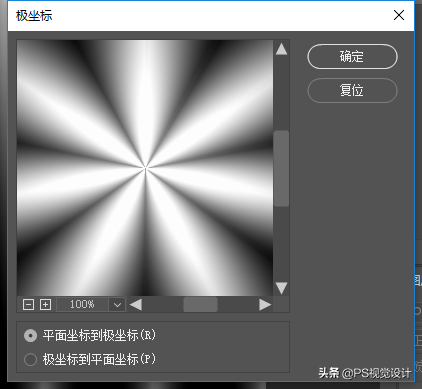Screen dimensions: 422x389
Task: Close the 极坐标 dialog
Action: 399,15
